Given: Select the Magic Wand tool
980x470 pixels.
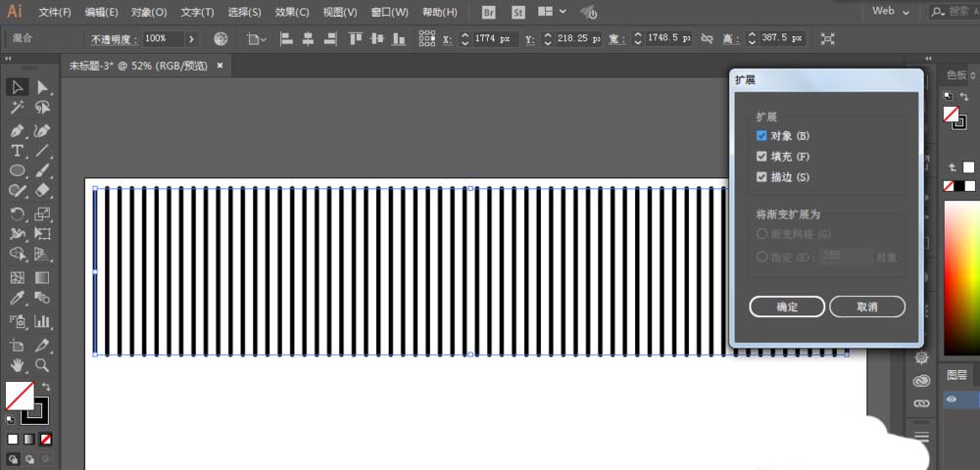Looking at the screenshot, I should coord(18,109).
